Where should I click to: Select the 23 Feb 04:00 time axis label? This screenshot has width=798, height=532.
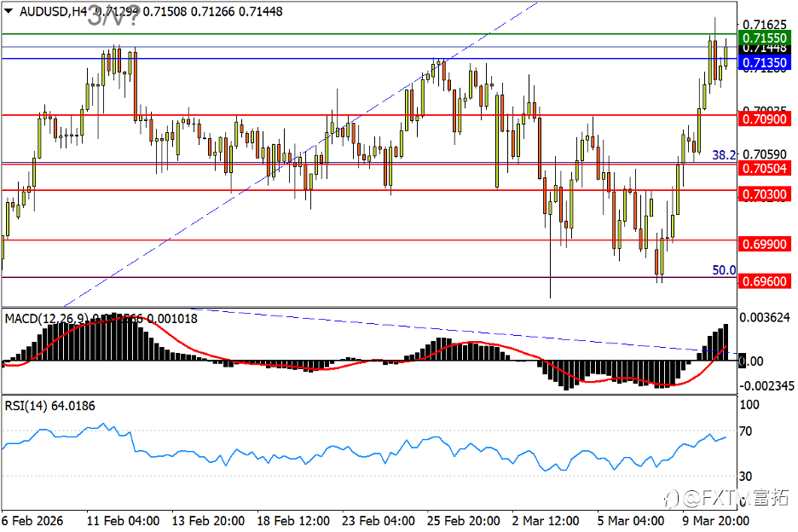[379, 521]
